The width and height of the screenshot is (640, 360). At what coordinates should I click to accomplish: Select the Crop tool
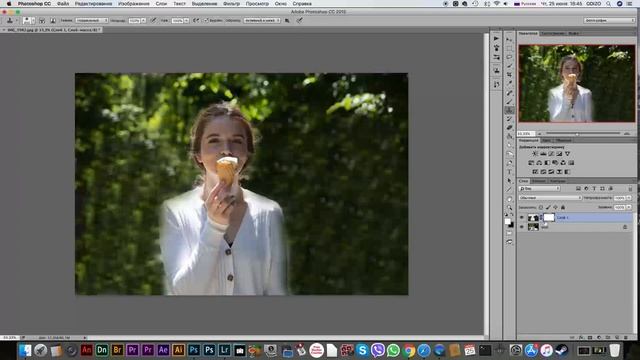[x=509, y=75]
